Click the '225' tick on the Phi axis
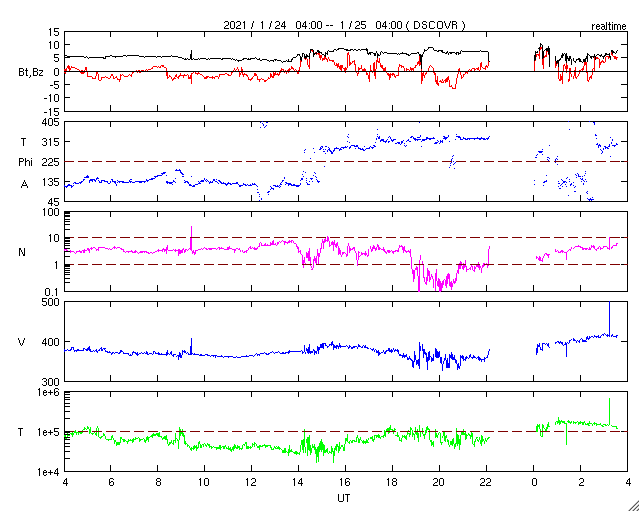640x512 pixels. (x=51, y=162)
